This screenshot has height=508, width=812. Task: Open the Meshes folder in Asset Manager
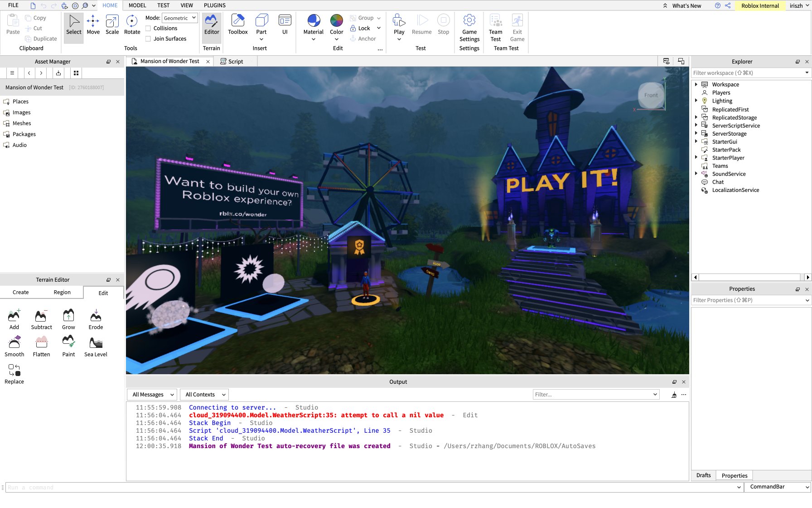point(22,123)
